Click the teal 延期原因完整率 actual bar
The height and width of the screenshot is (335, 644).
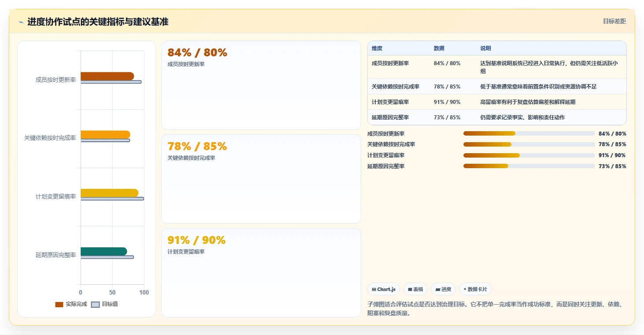[104, 251]
